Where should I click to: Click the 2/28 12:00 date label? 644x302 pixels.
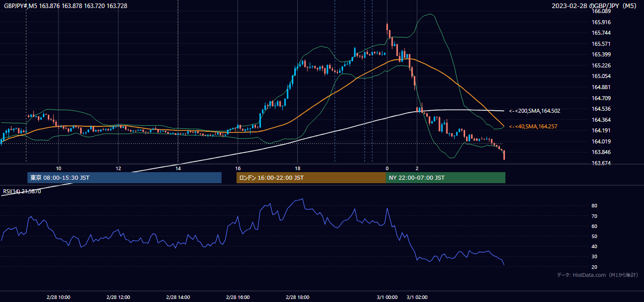(118, 297)
